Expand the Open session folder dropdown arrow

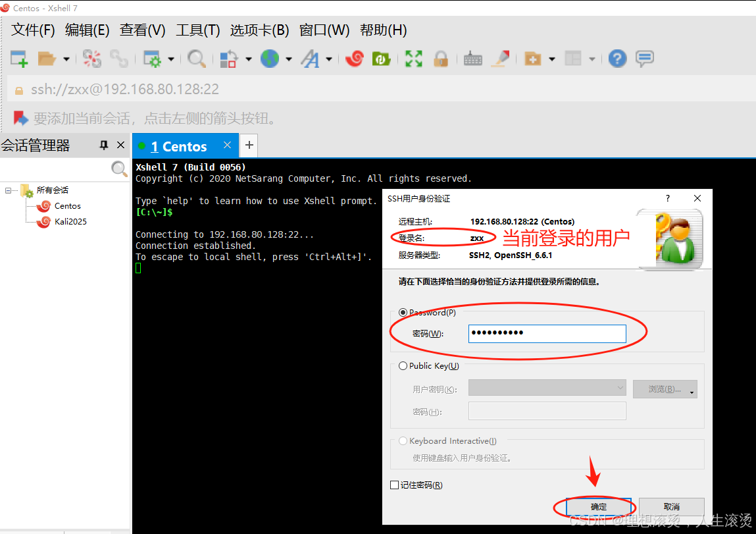point(66,59)
